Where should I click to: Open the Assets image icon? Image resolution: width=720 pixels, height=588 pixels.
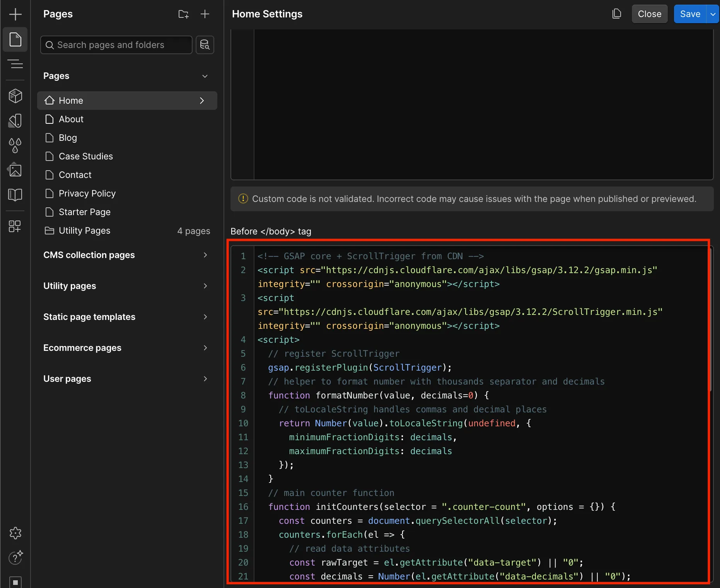tap(15, 170)
